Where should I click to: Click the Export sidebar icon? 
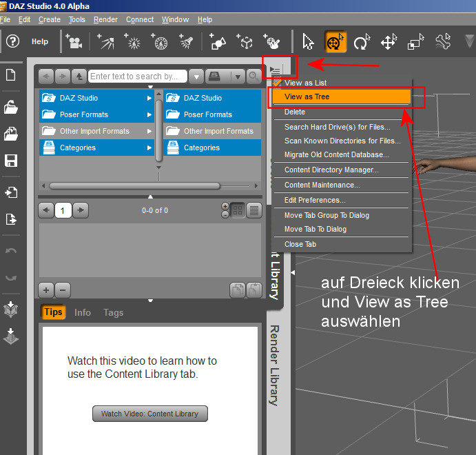tap(11, 219)
